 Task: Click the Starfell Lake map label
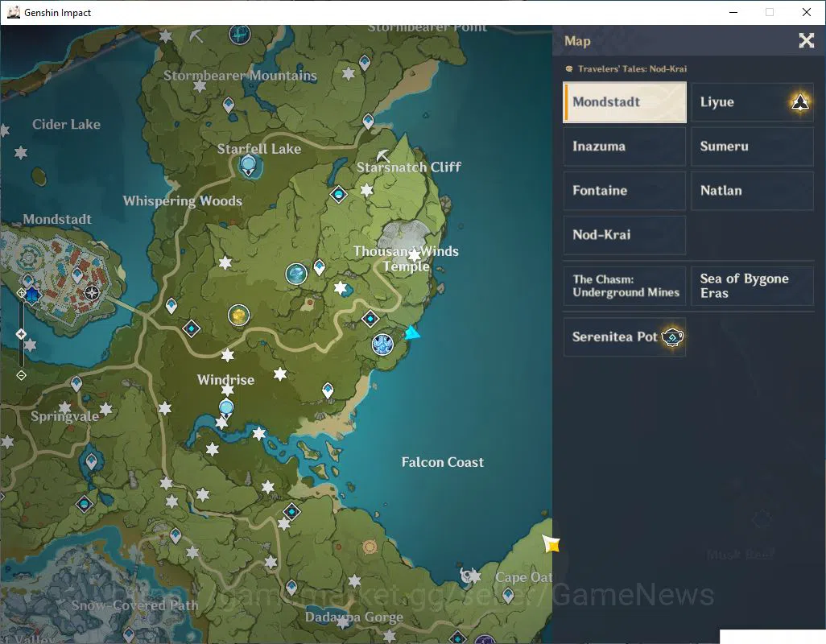pos(259,149)
